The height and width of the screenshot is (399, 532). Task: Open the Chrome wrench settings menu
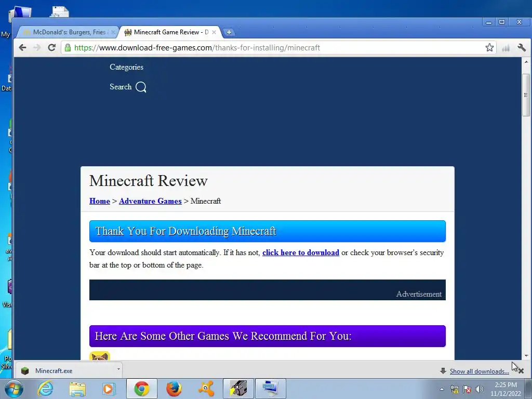tap(522, 47)
